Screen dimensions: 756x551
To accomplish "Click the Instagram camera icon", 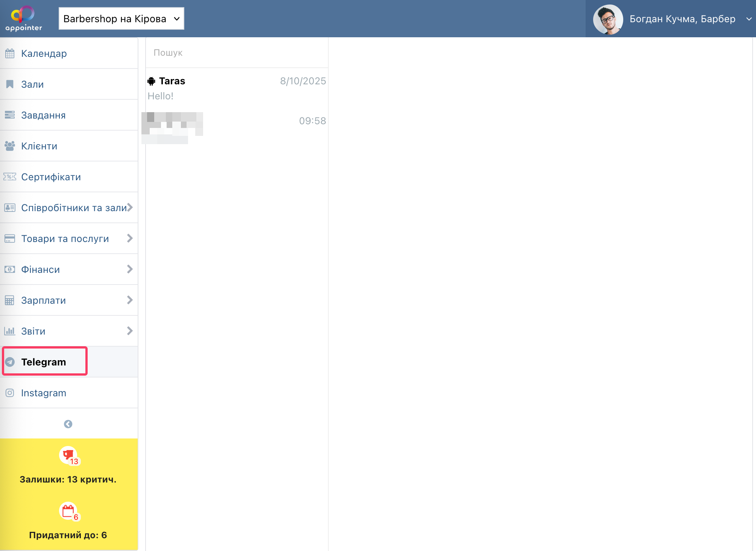I will (x=10, y=393).
